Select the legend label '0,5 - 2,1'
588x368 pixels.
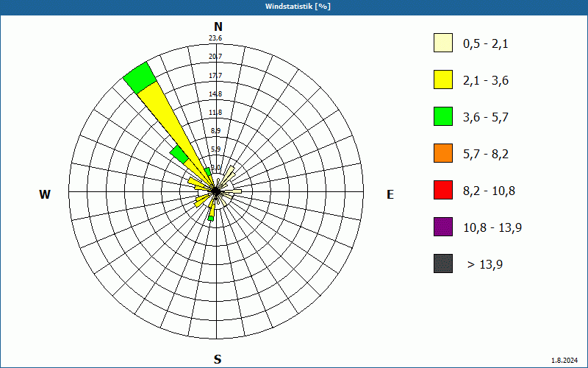pos(486,44)
